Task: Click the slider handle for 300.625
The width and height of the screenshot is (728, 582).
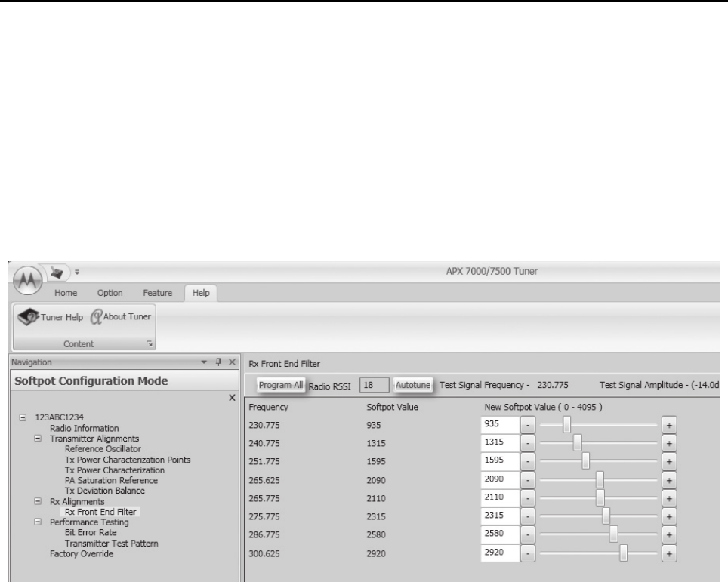Action: coord(623,553)
